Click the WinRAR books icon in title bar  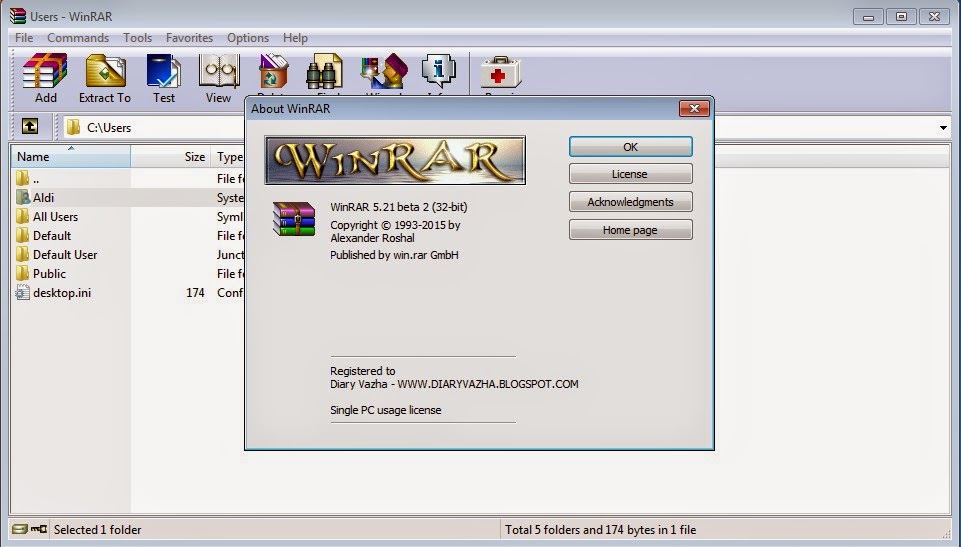pyautogui.click(x=18, y=16)
